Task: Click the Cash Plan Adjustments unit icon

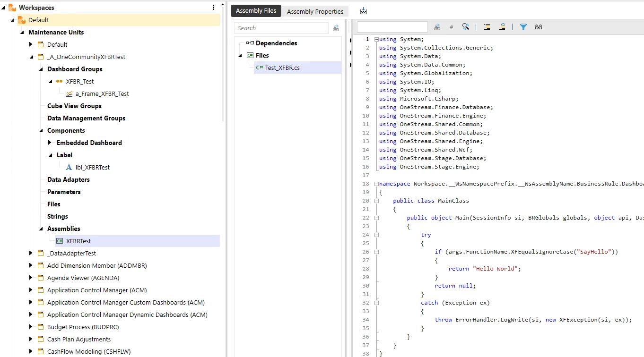Action: 41,339
